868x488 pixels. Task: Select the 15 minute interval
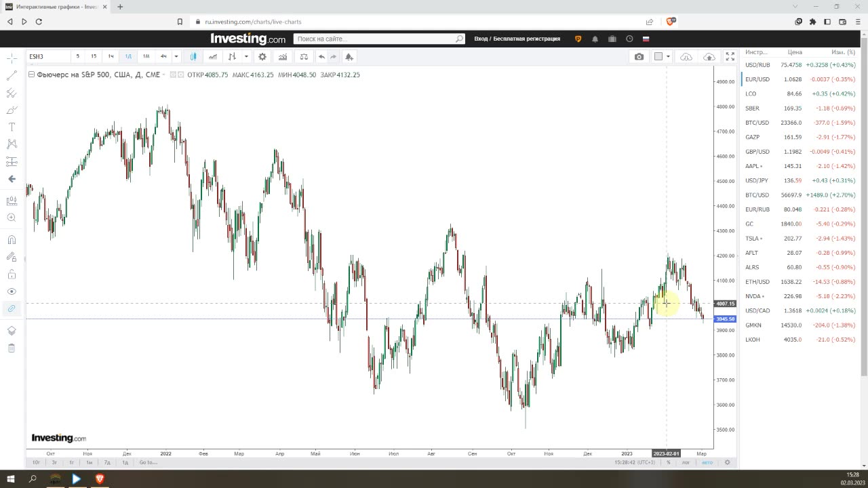pyautogui.click(x=94, y=57)
